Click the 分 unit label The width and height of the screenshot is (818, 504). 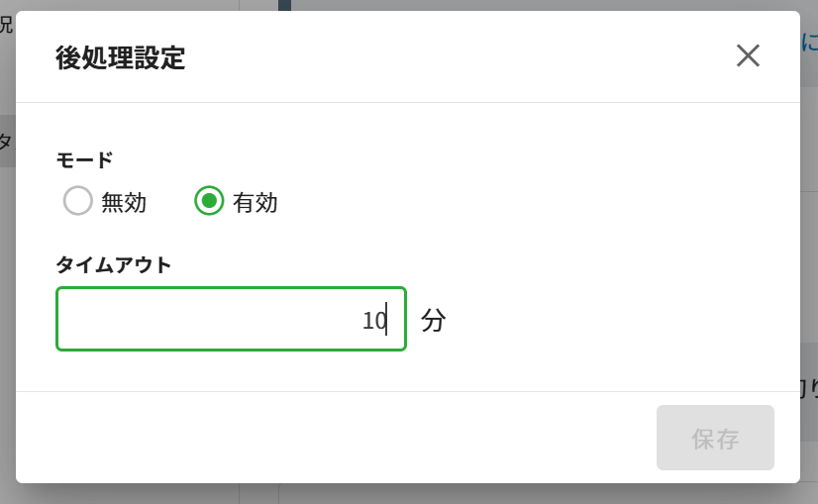pos(434,320)
